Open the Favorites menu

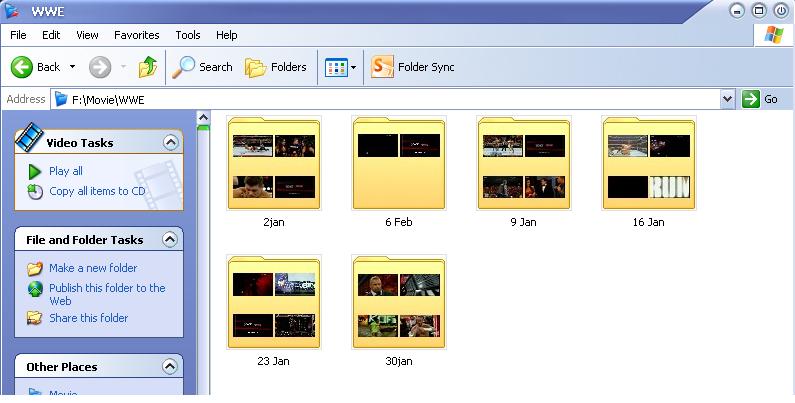click(136, 35)
